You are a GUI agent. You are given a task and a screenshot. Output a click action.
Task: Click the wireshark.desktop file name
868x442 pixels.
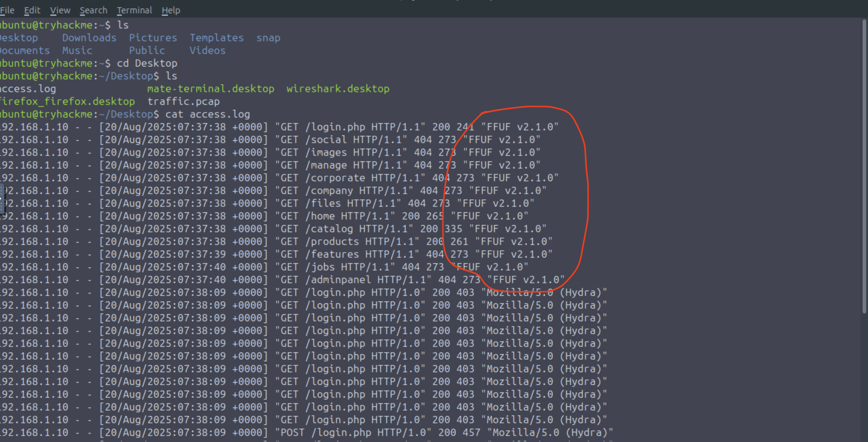(338, 89)
